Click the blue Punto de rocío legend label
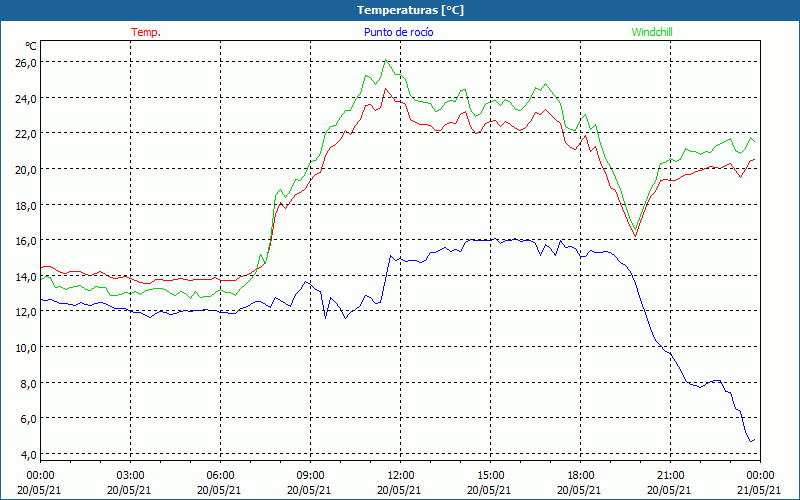Image resolution: width=800 pixels, height=500 pixels. (x=398, y=32)
